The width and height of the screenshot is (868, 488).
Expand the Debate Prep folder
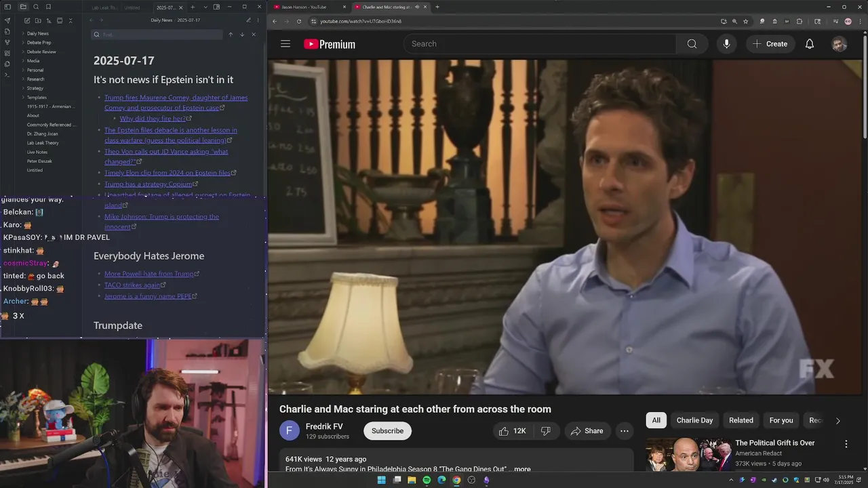coord(39,43)
